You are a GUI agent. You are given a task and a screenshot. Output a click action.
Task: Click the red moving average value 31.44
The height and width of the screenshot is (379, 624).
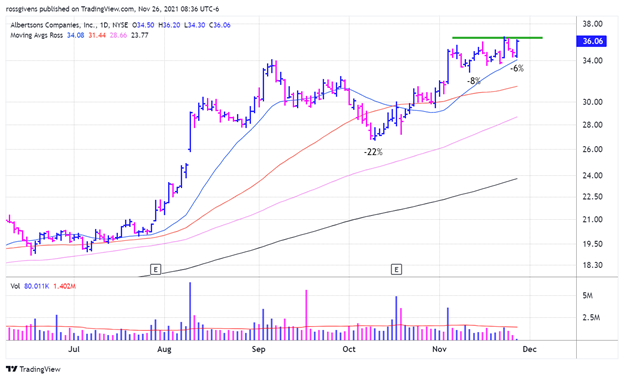[x=97, y=35]
